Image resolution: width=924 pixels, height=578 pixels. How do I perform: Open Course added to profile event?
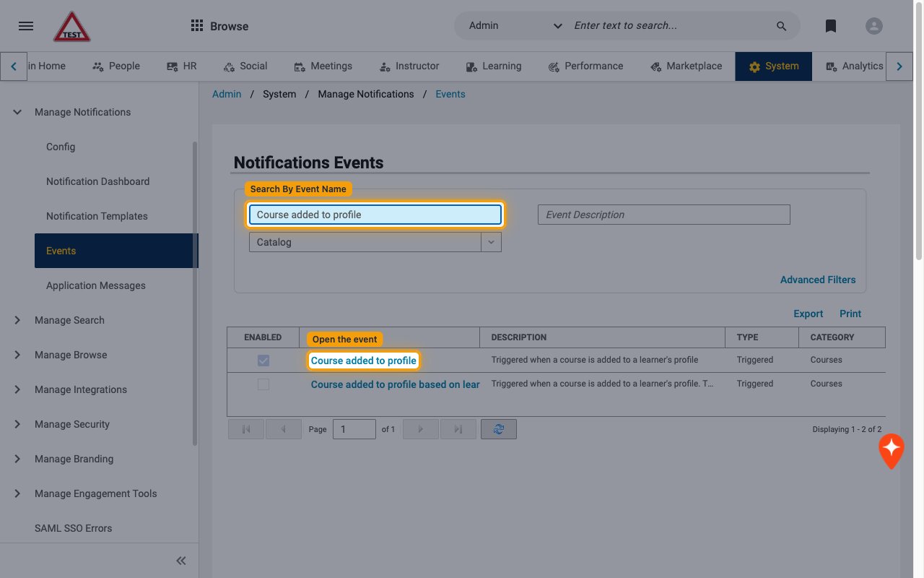point(364,361)
